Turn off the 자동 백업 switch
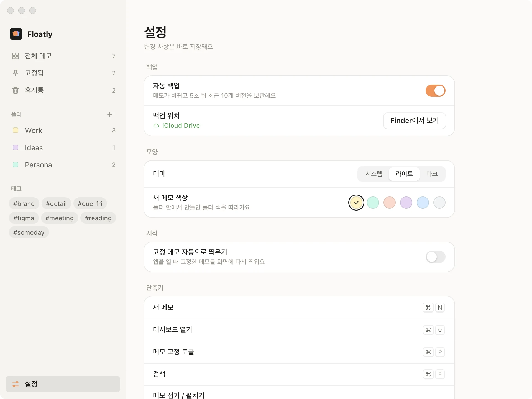The height and width of the screenshot is (399, 532). click(435, 91)
